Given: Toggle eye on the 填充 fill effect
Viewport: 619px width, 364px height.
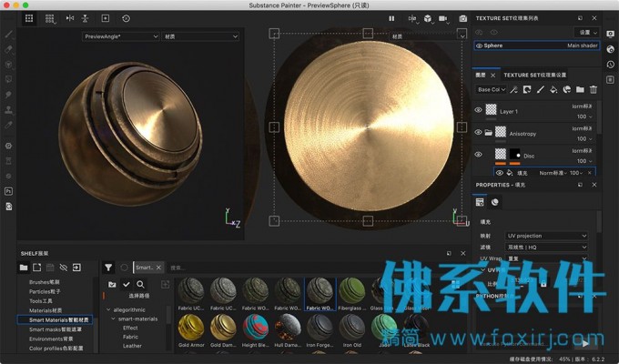Looking at the screenshot, I should 500,173.
